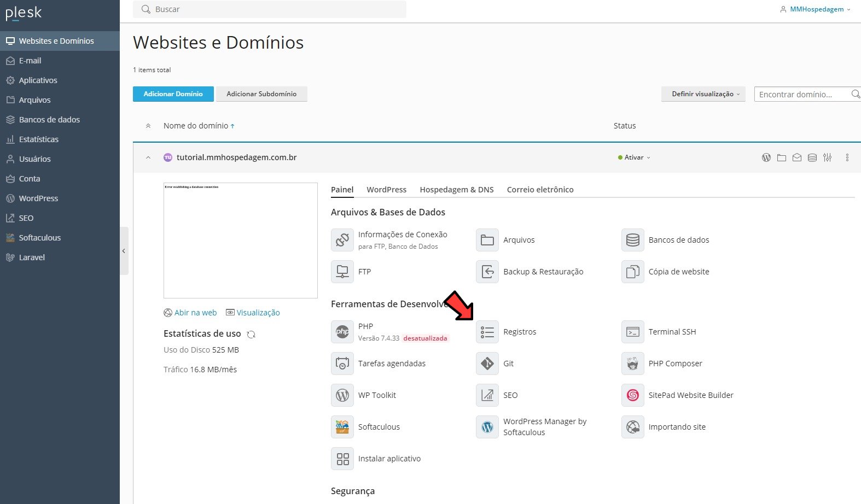Open SEO in the sidebar
The image size is (861, 504).
(x=60, y=218)
